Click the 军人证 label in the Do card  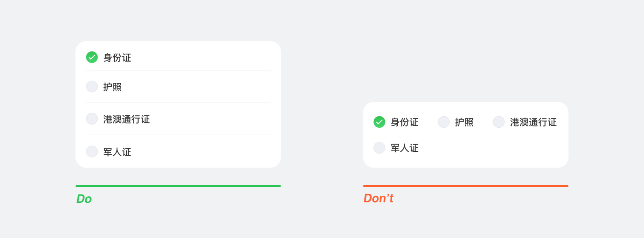click(117, 152)
